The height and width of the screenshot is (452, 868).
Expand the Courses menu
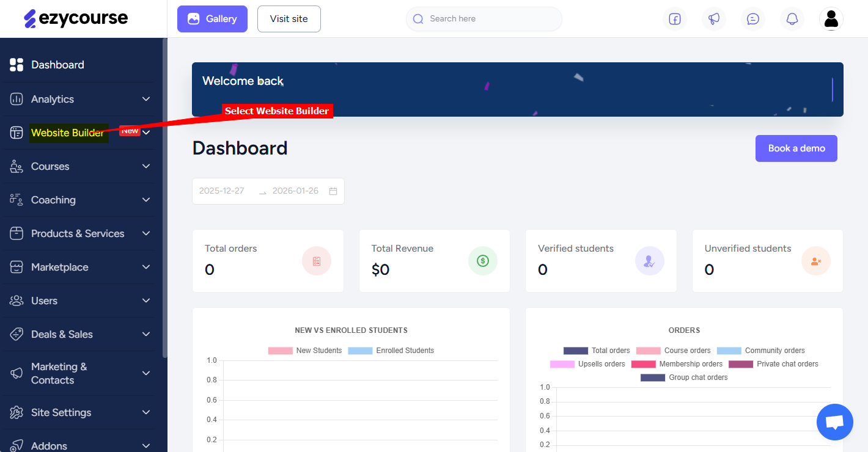click(x=50, y=166)
